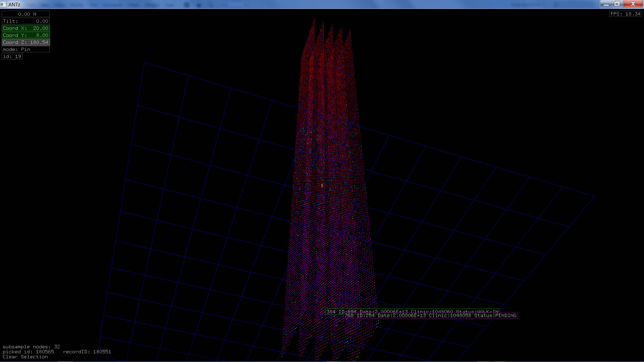644x362 pixels.
Task: Click the Coord X field showing 20.00
Action: [x=26, y=28]
